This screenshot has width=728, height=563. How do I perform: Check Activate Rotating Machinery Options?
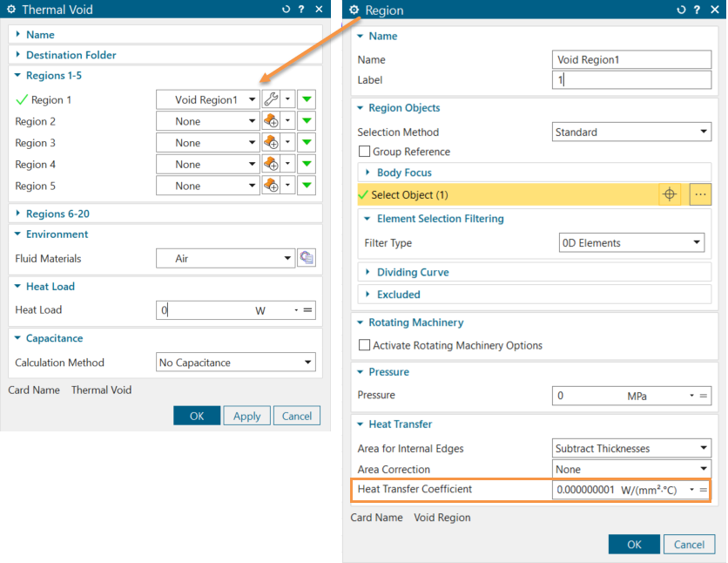pyautogui.click(x=365, y=345)
